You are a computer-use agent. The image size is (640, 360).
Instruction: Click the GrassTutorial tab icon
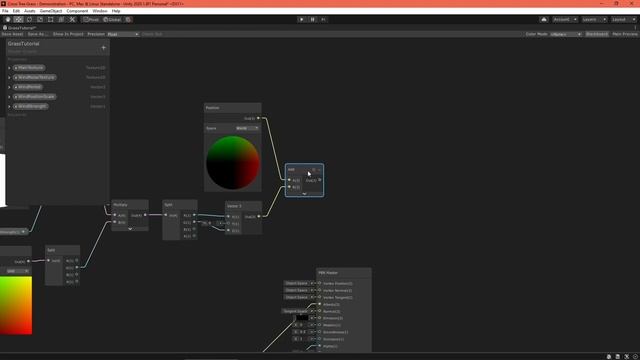tap(5, 28)
